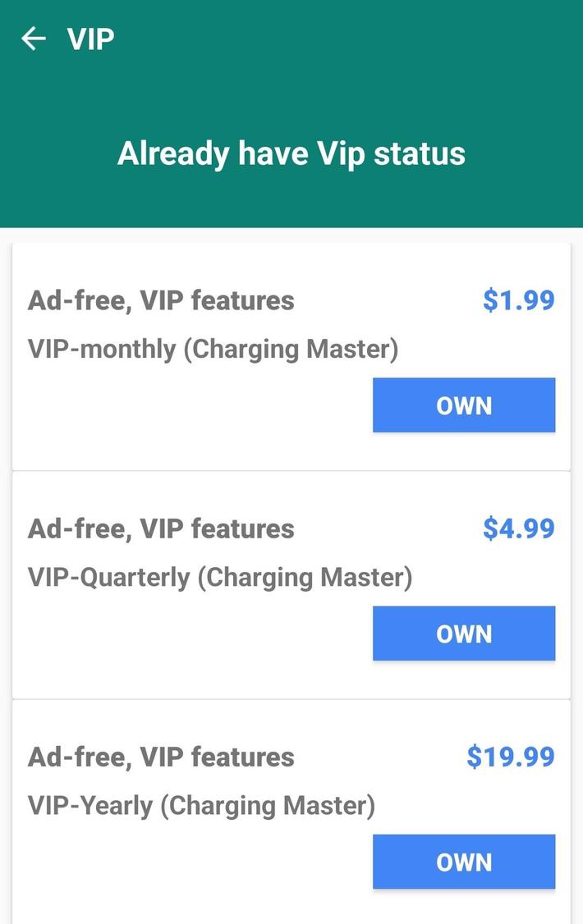
Task: Select the $19.99 price label
Action: click(x=510, y=757)
